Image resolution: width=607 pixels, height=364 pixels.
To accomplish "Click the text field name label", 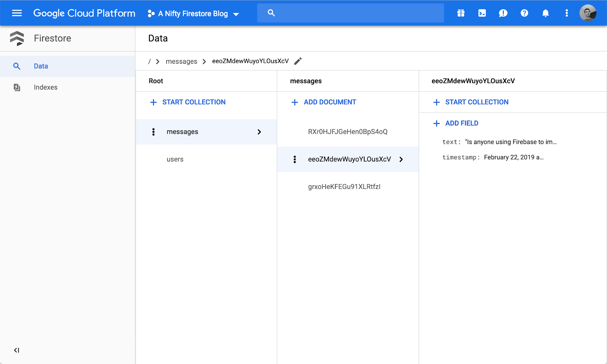I will tap(451, 142).
